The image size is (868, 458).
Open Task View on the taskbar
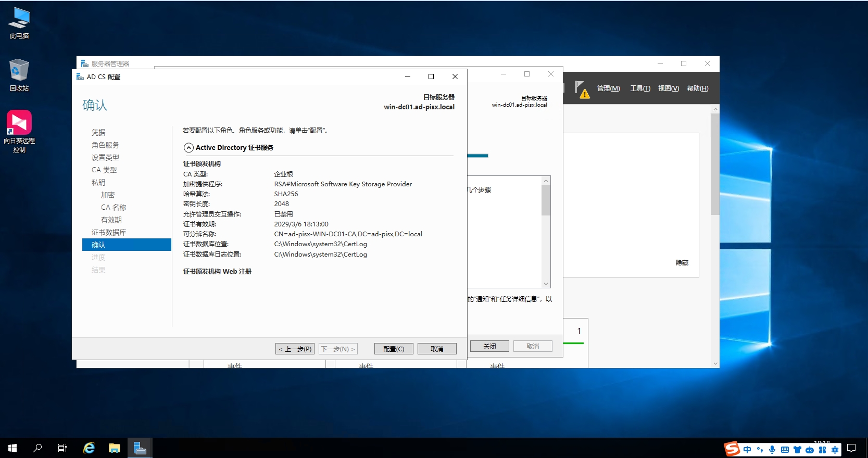62,448
